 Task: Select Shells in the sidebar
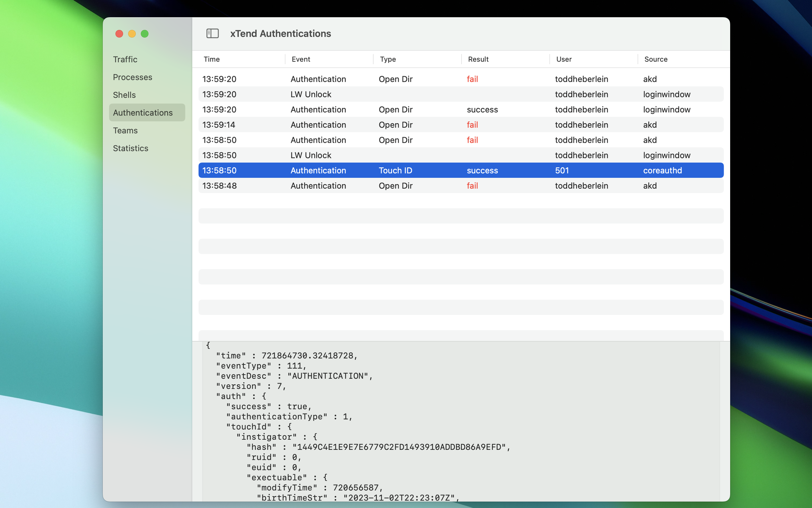tap(124, 95)
